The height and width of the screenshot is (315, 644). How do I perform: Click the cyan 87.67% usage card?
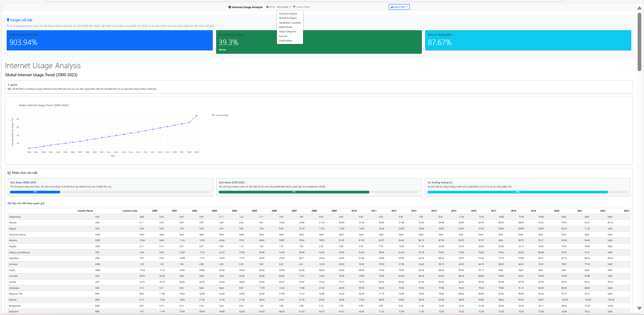[528, 40]
